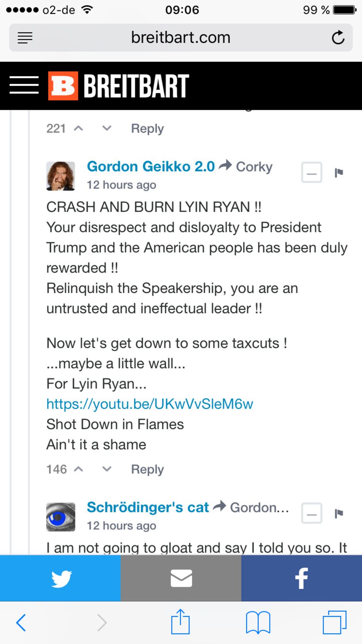Open the youtu.be link in the comment

[149, 404]
